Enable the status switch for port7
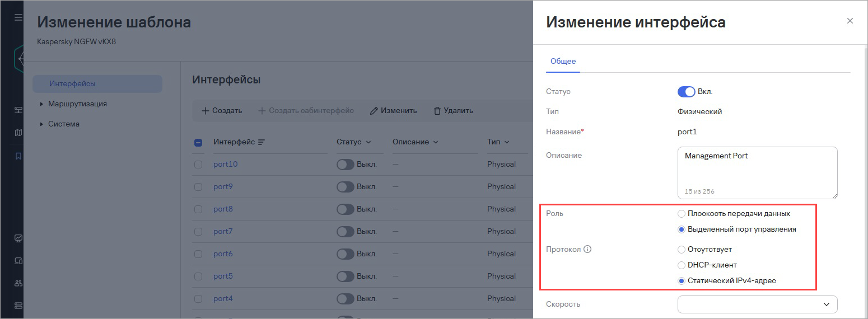 [x=346, y=232]
